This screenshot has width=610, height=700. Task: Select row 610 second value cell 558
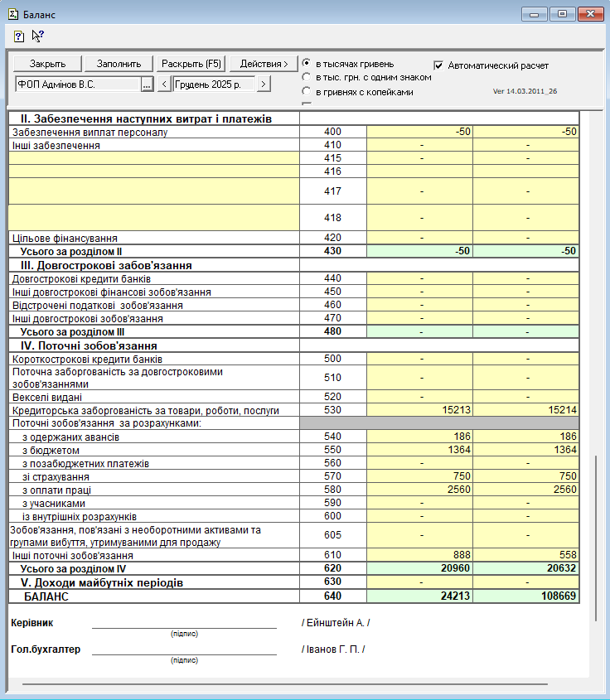[x=525, y=555]
